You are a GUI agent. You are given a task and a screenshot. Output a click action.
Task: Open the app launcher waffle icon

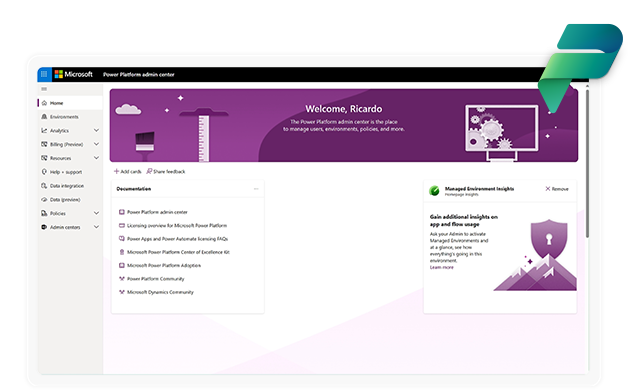pos(44,74)
